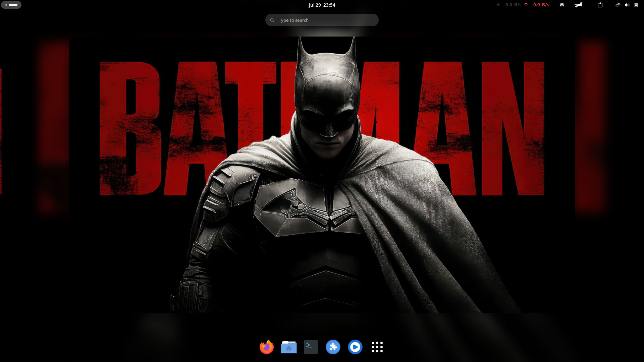Click the shield-shaped indicator in top bar
Image resolution: width=644 pixels, height=362 pixels.
pos(562,5)
